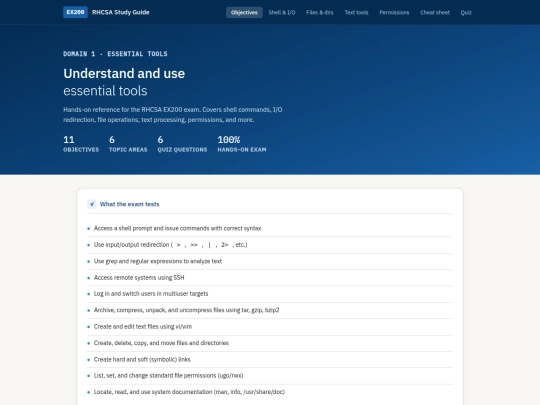The image size is (540, 405).
Task: Select 'Locate, read, and use system documentation'
Action: coord(270,392)
